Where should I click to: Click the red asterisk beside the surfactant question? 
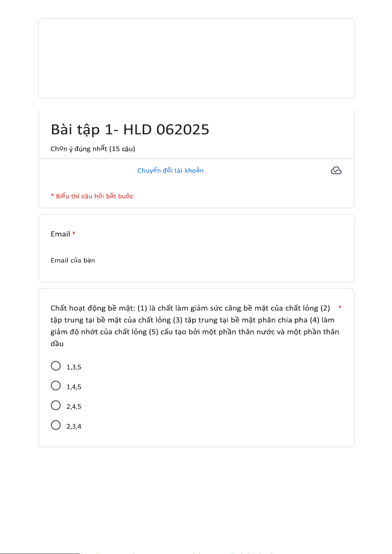pyautogui.click(x=340, y=307)
